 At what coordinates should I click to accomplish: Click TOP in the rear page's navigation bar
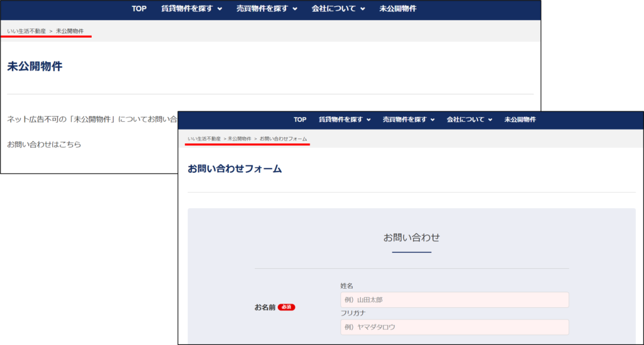(x=139, y=9)
